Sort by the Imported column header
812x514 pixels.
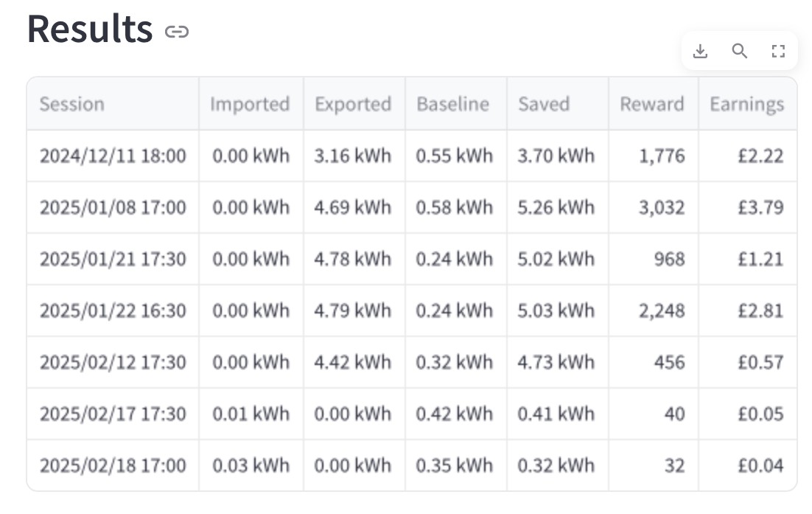[251, 104]
